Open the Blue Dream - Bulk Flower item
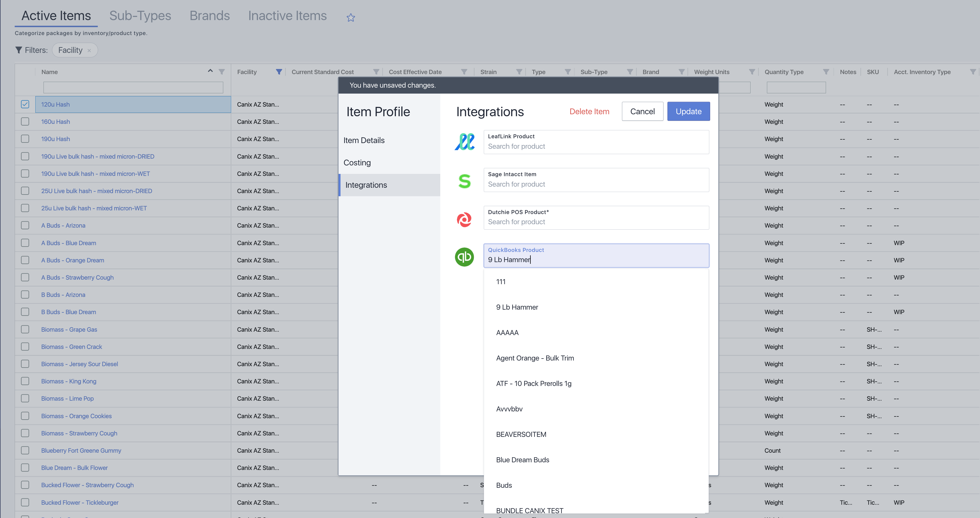Image resolution: width=980 pixels, height=518 pixels. (74, 468)
